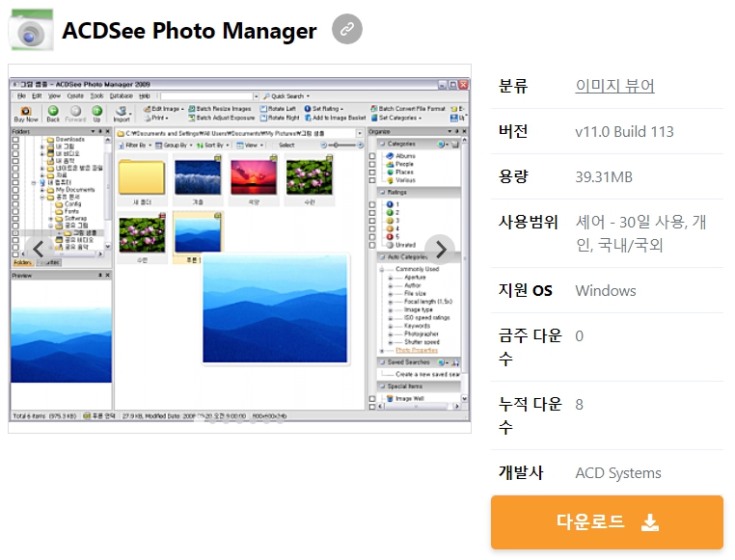Advance to the next screenshot with right arrow
Screen dimensions: 735x560
pyautogui.click(x=440, y=249)
